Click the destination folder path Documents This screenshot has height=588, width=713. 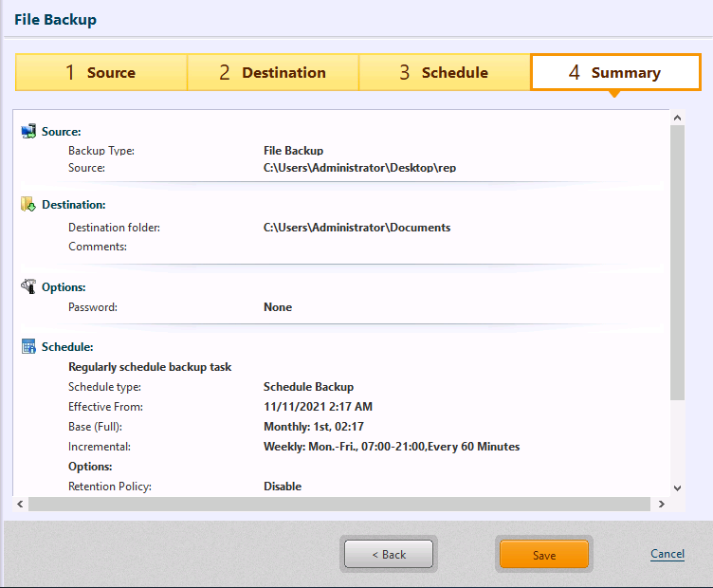[x=356, y=228]
